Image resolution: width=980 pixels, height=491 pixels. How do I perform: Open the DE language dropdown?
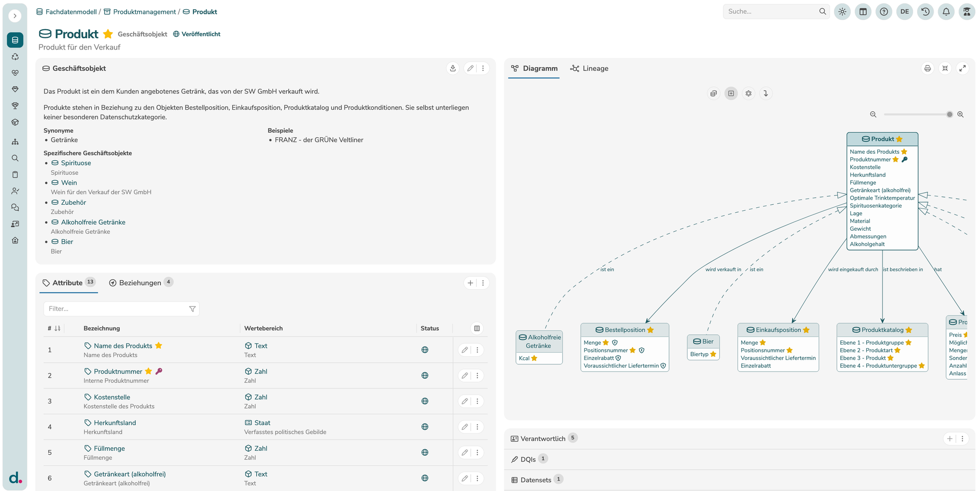(x=904, y=12)
